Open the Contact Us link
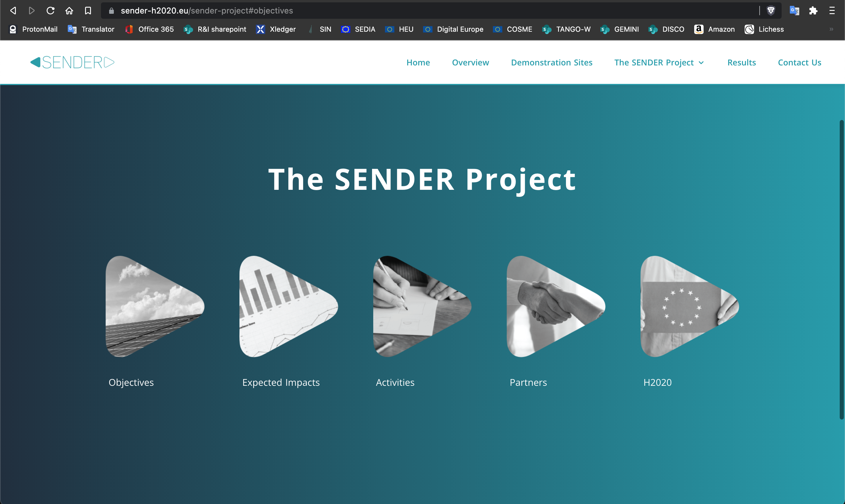 point(800,62)
